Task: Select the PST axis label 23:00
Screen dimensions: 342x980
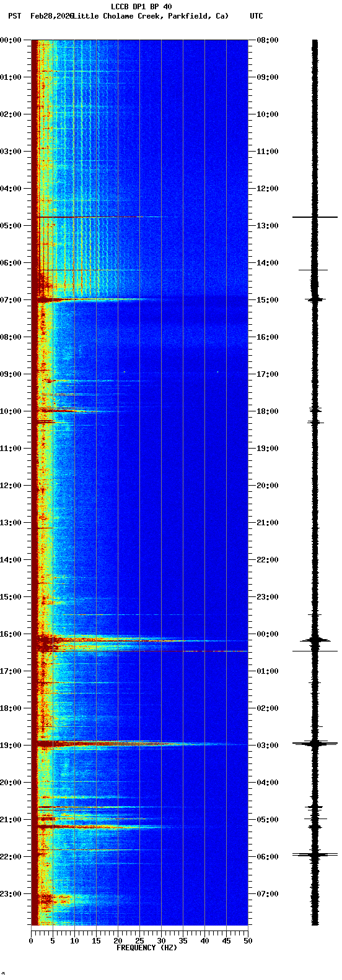Action: (10, 894)
